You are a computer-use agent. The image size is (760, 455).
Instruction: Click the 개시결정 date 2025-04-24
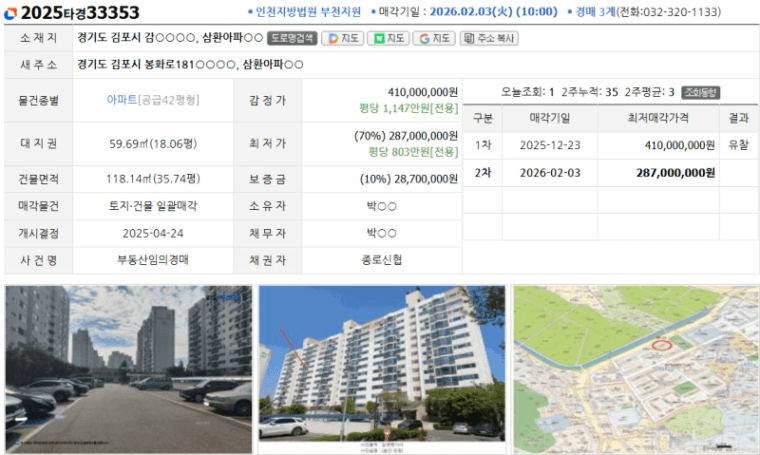[x=153, y=234]
